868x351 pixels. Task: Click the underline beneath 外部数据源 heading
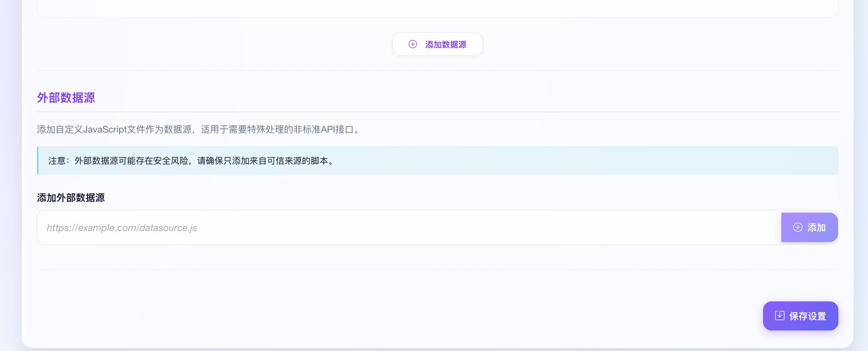click(438, 111)
